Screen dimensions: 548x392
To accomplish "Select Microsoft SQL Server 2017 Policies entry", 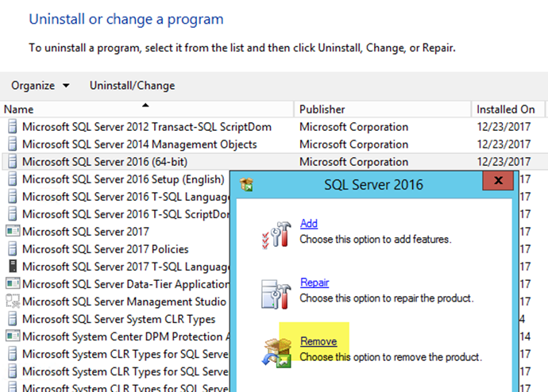I will tap(105, 249).
